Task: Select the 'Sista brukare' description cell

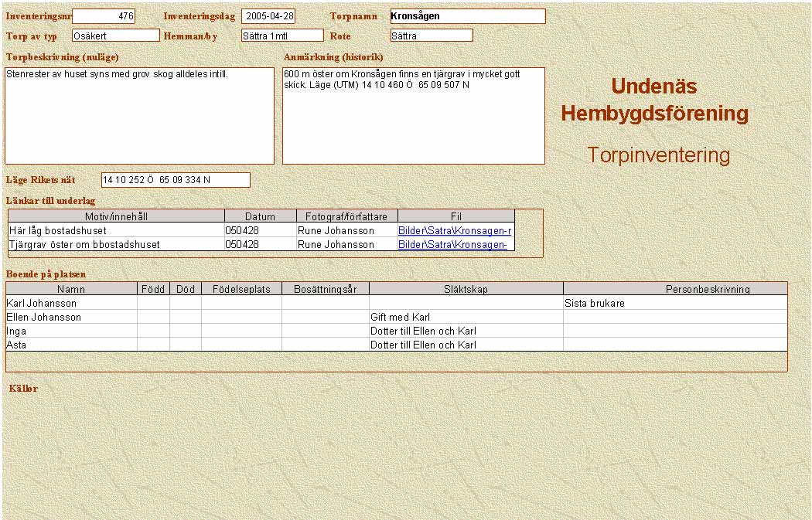Action: [674, 304]
